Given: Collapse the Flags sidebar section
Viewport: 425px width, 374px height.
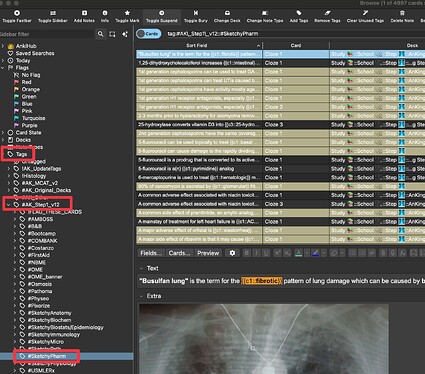Looking at the screenshot, I should point(3,68).
